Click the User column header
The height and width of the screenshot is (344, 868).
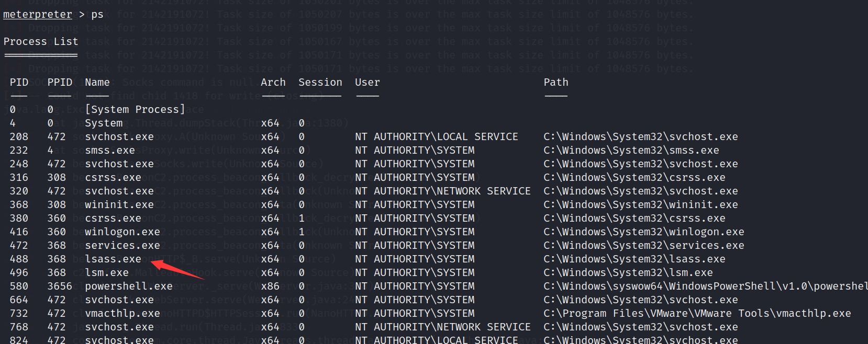click(368, 82)
